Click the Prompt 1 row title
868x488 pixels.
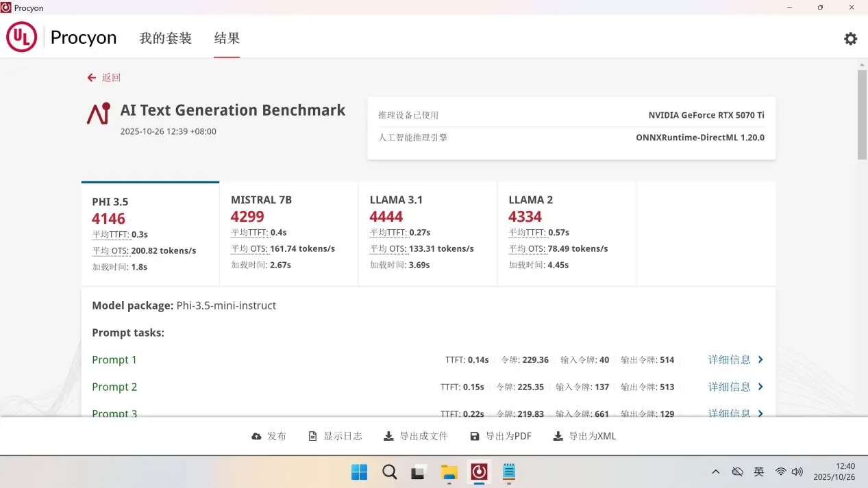point(114,359)
